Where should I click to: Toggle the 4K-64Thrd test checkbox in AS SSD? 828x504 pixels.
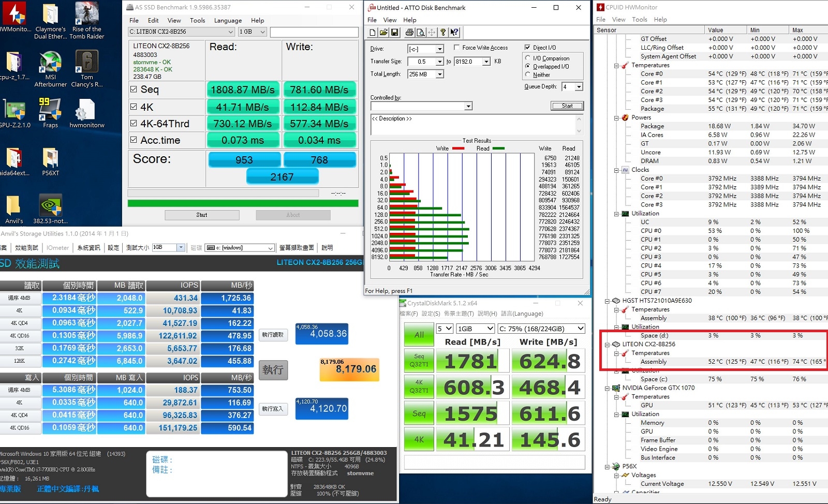(x=134, y=124)
